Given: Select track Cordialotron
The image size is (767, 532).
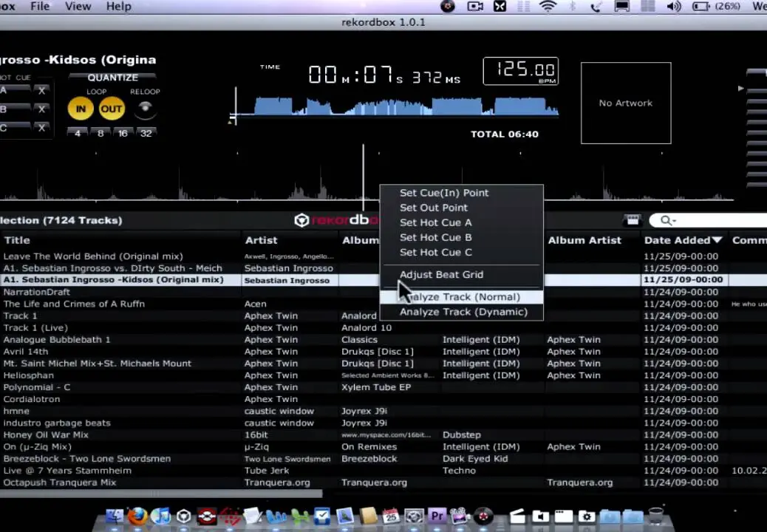Looking at the screenshot, I should coord(32,399).
